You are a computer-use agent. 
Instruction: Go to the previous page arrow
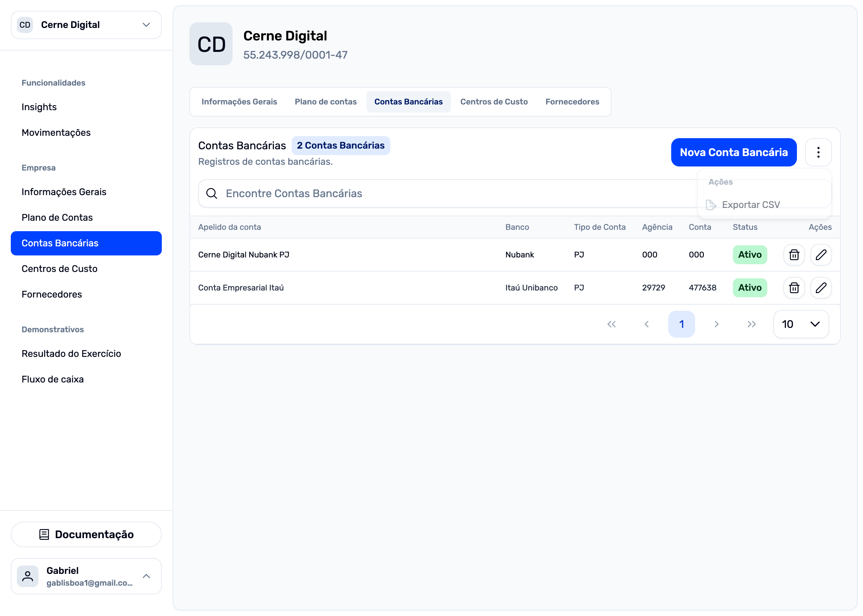click(x=646, y=324)
